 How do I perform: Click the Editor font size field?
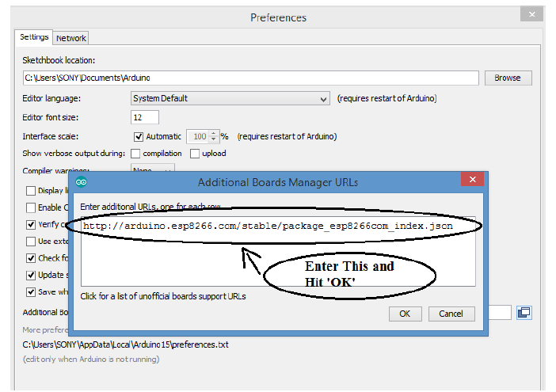coord(145,117)
